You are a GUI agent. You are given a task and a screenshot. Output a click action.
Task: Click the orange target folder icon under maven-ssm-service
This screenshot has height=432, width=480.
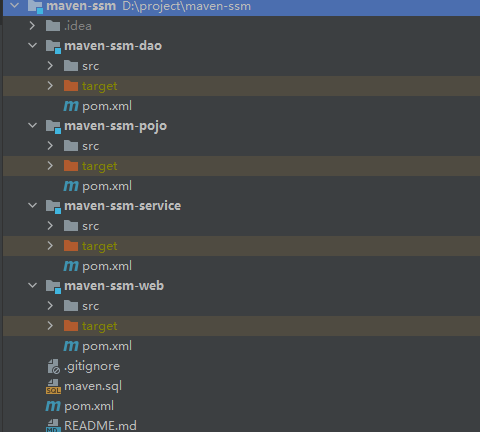pyautogui.click(x=71, y=246)
